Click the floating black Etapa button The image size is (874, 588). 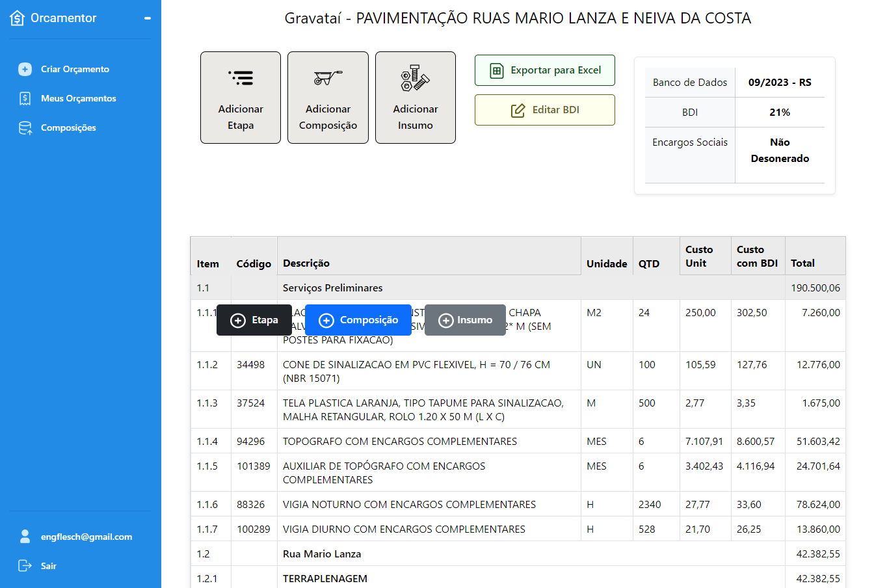click(x=254, y=320)
